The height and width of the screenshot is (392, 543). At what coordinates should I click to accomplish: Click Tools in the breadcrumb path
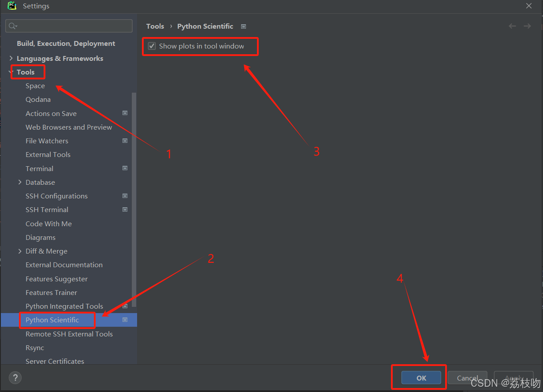point(155,26)
